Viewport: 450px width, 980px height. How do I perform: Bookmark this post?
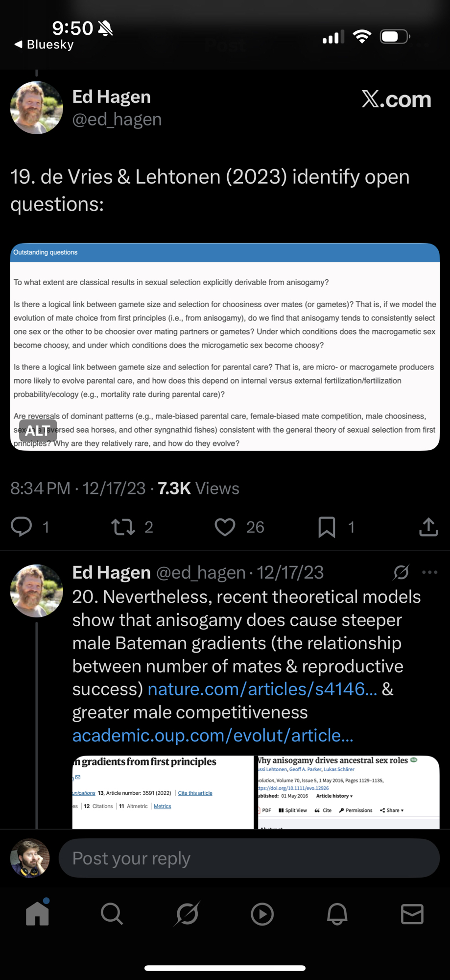327,527
